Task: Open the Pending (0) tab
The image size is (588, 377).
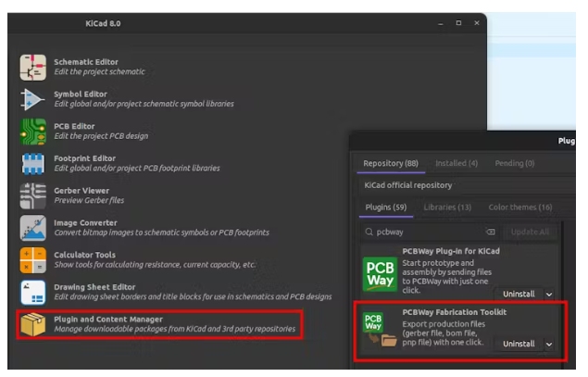Action: click(x=515, y=164)
